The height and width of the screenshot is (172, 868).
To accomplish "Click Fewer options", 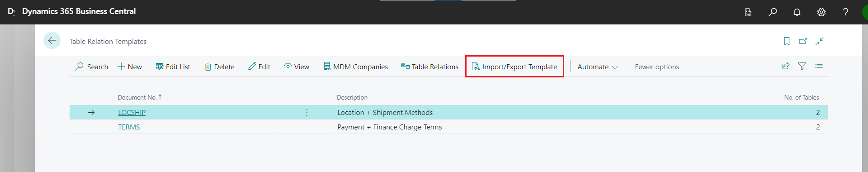I will click(x=657, y=67).
